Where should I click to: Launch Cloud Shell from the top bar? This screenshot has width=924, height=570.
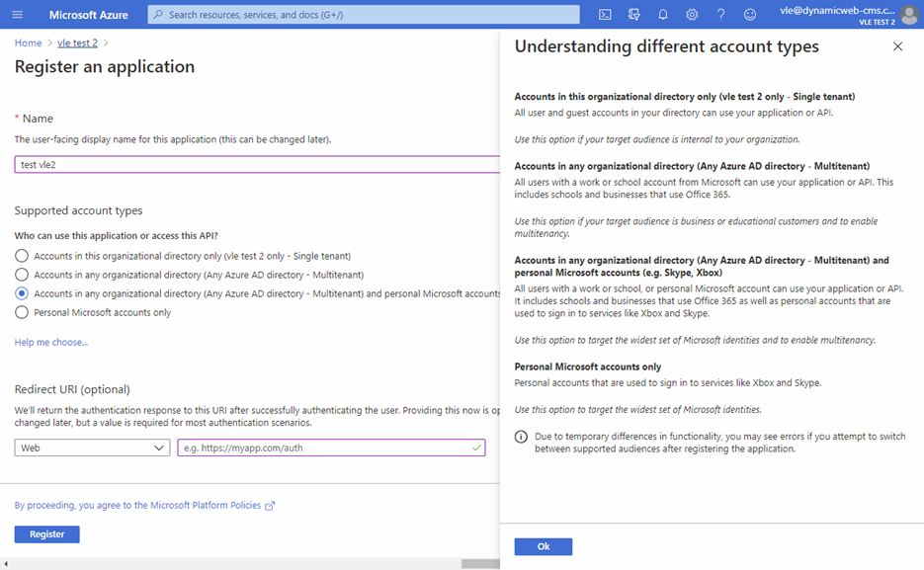(x=605, y=15)
